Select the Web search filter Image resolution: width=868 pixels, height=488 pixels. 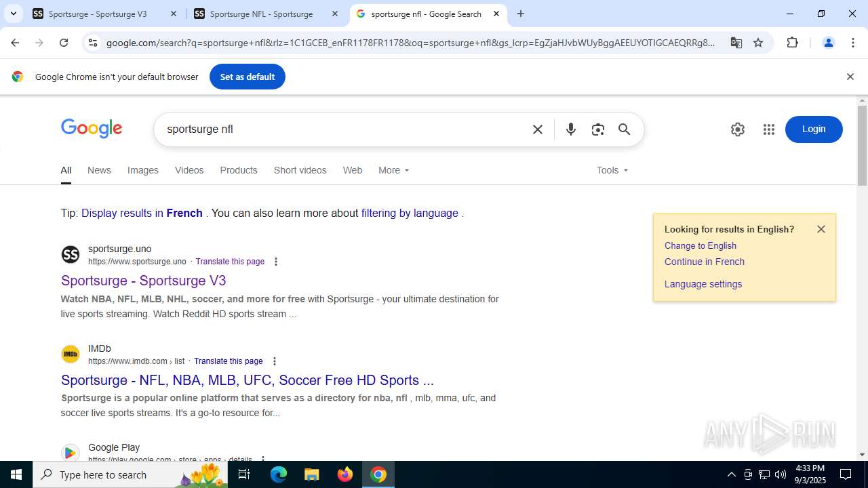point(353,170)
